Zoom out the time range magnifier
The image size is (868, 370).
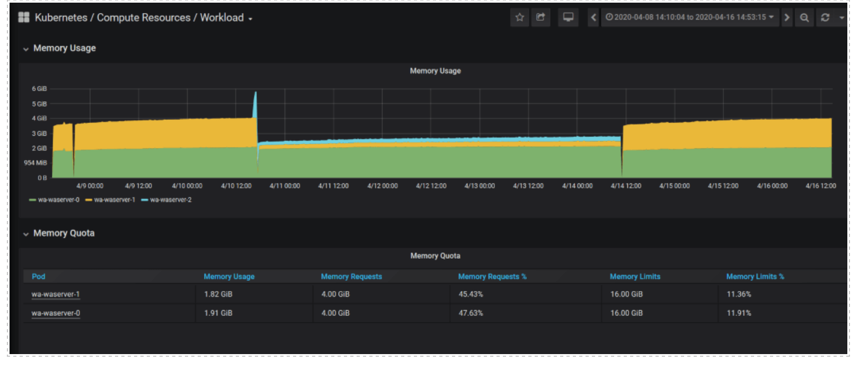click(x=804, y=17)
